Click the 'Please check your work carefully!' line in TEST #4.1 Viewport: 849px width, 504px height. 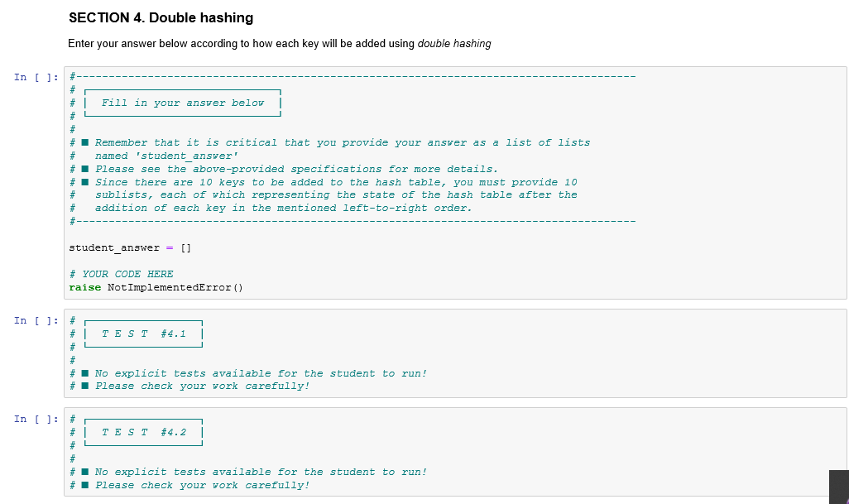click(x=203, y=386)
